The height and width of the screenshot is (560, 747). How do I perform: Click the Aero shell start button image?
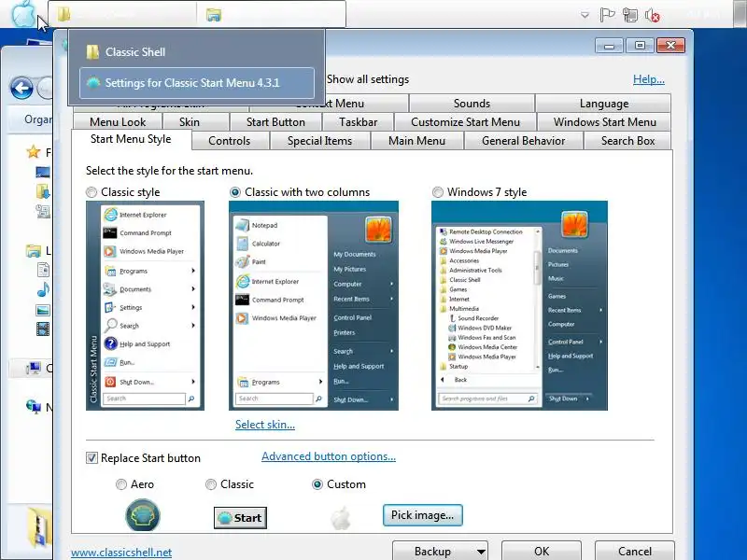[x=143, y=515]
